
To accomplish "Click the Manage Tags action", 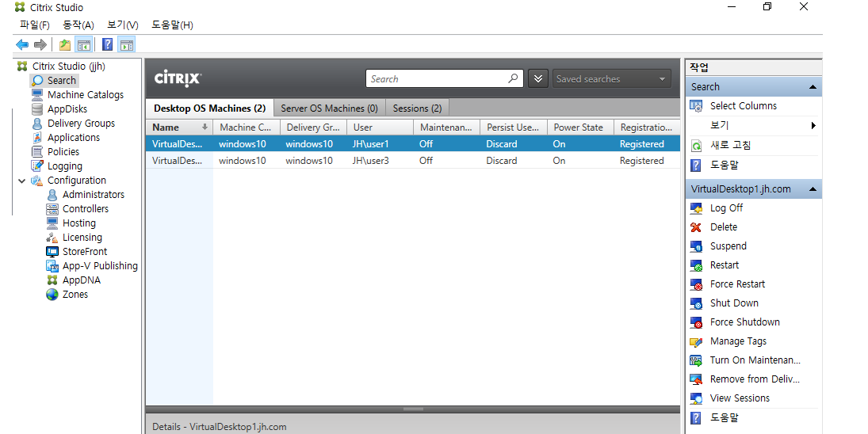I will click(739, 341).
